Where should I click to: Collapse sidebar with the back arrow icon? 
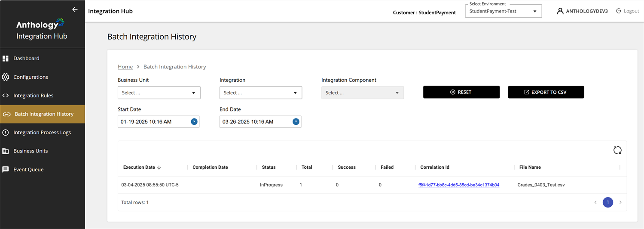(x=75, y=9)
